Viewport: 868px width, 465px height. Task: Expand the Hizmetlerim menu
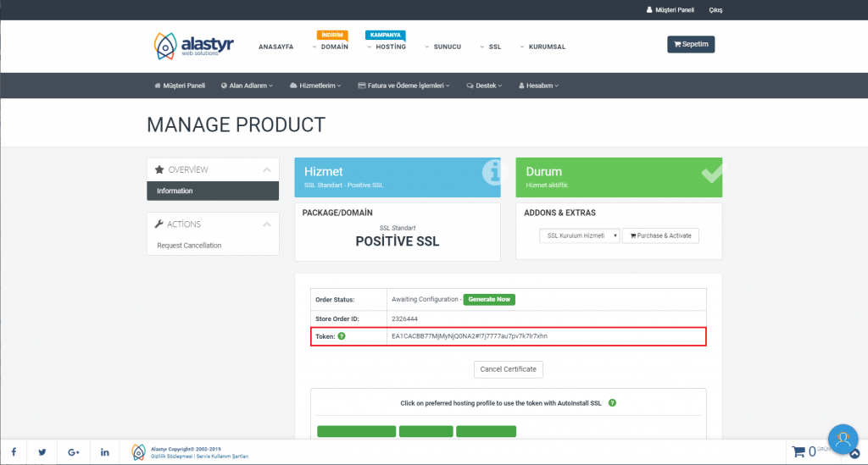pos(315,86)
